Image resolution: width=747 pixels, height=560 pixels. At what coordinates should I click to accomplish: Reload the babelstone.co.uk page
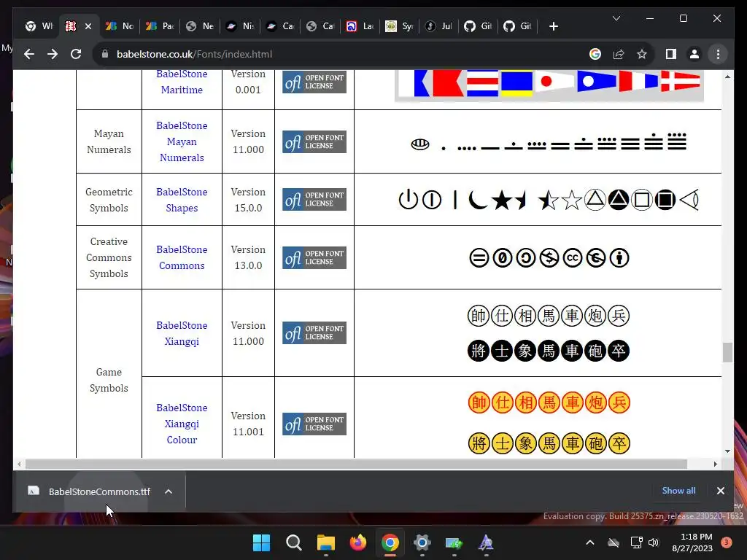click(76, 54)
